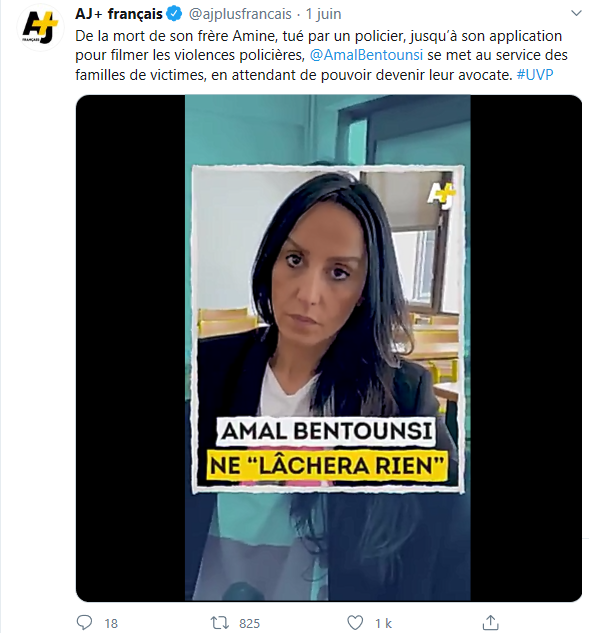Open the @ajplusfrancais handle link
The image size is (589, 633).
(240, 14)
